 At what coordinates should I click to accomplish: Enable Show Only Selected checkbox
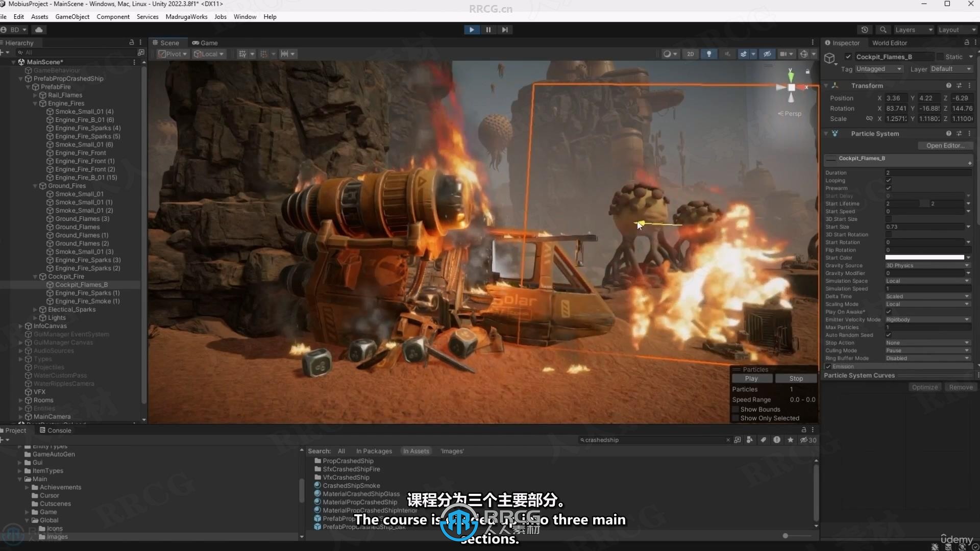click(x=736, y=418)
